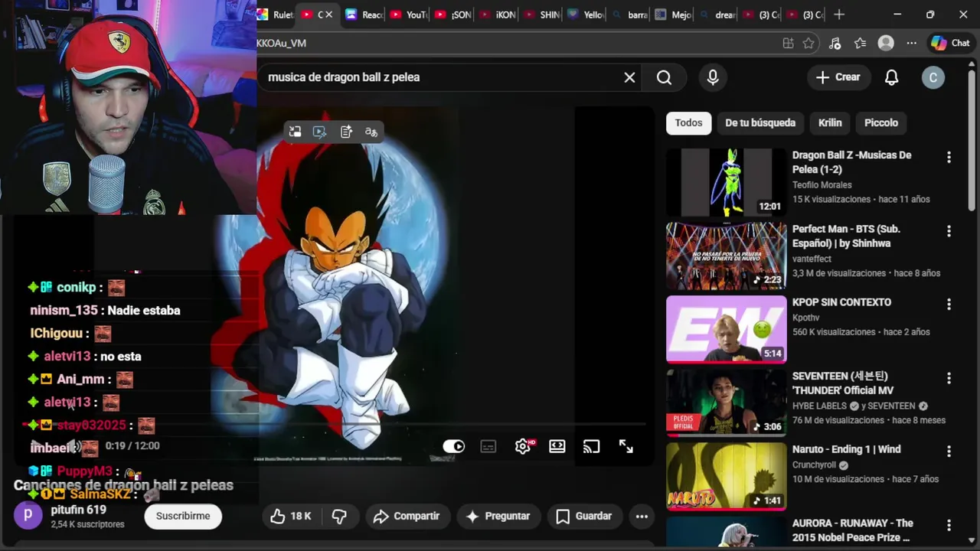Close the active YouTube browser tab
Viewport: 980px width, 551px height.
click(x=328, y=15)
